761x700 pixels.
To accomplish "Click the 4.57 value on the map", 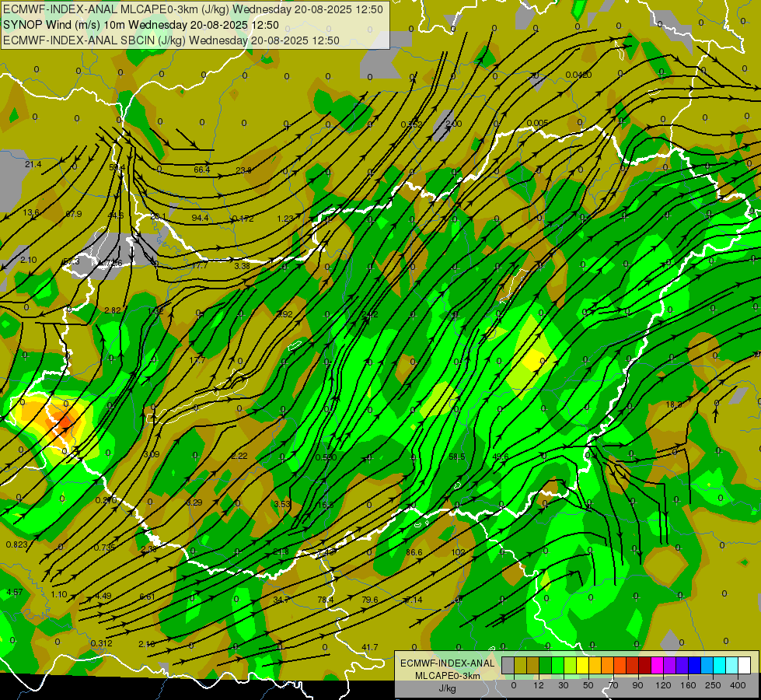I will point(15,592).
